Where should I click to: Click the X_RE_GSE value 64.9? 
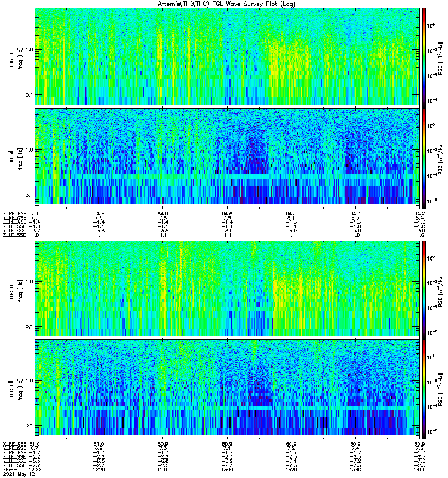99,213
